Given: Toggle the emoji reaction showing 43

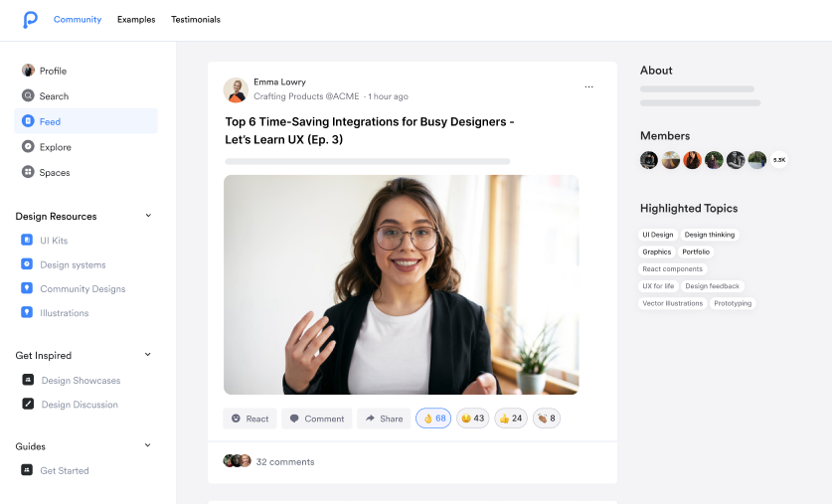Looking at the screenshot, I should [472, 419].
